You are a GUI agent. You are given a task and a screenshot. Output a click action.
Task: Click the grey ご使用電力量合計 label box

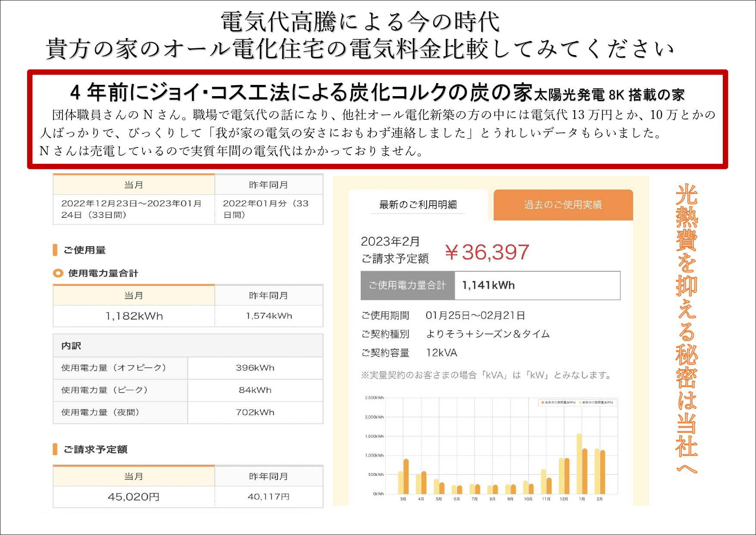(408, 285)
